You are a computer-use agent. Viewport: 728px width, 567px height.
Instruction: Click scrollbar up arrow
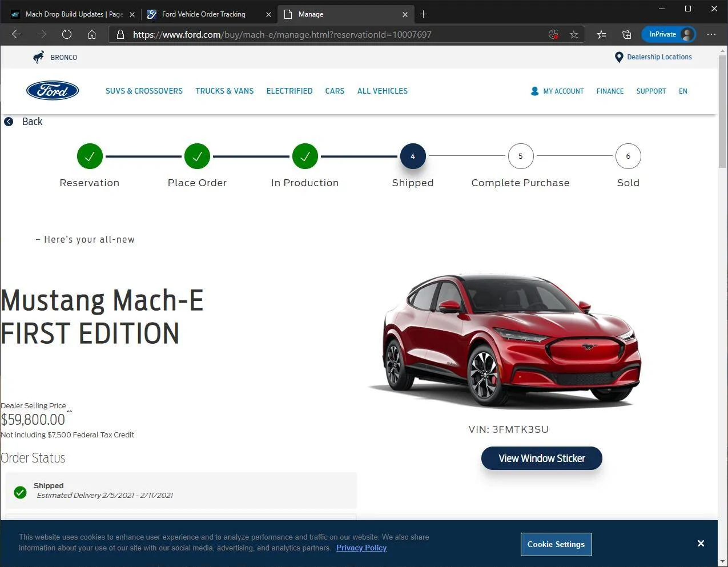[722, 51]
